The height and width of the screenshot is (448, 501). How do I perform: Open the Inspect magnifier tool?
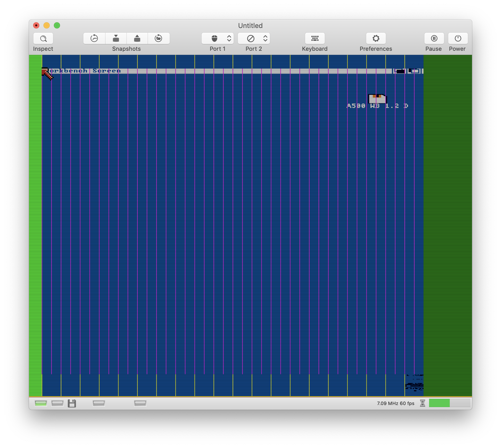click(43, 39)
